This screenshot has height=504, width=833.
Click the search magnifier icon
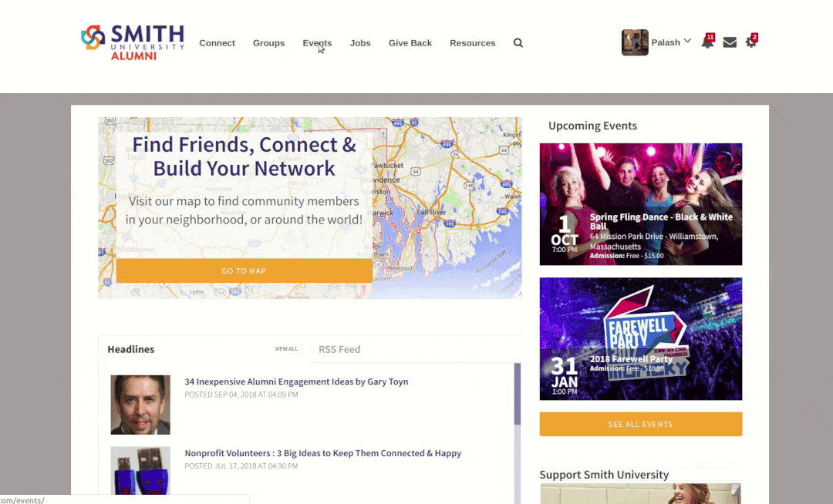pos(518,43)
